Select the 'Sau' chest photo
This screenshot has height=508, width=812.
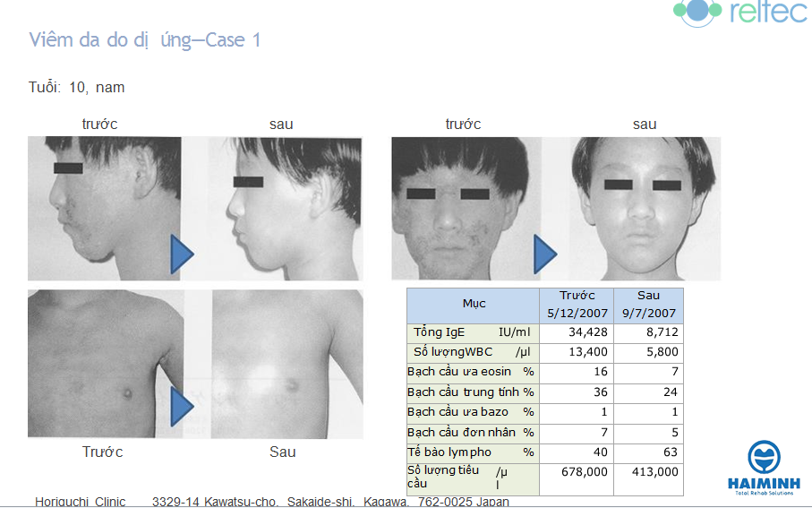coord(287,364)
